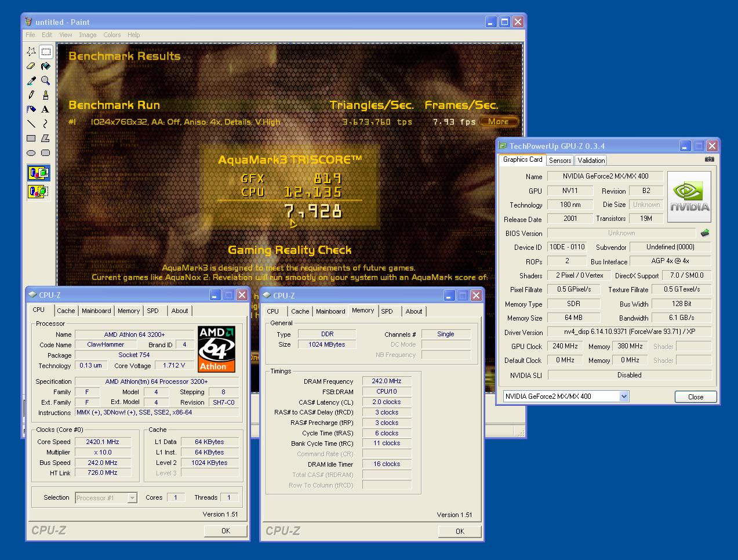Click the GPU Clock value 240 MHz
This screenshot has height=560, width=738.
pyautogui.click(x=565, y=347)
